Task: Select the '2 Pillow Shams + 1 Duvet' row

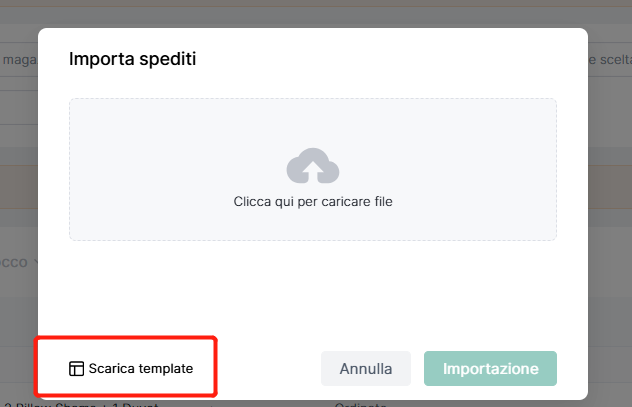Action: [x=82, y=404]
